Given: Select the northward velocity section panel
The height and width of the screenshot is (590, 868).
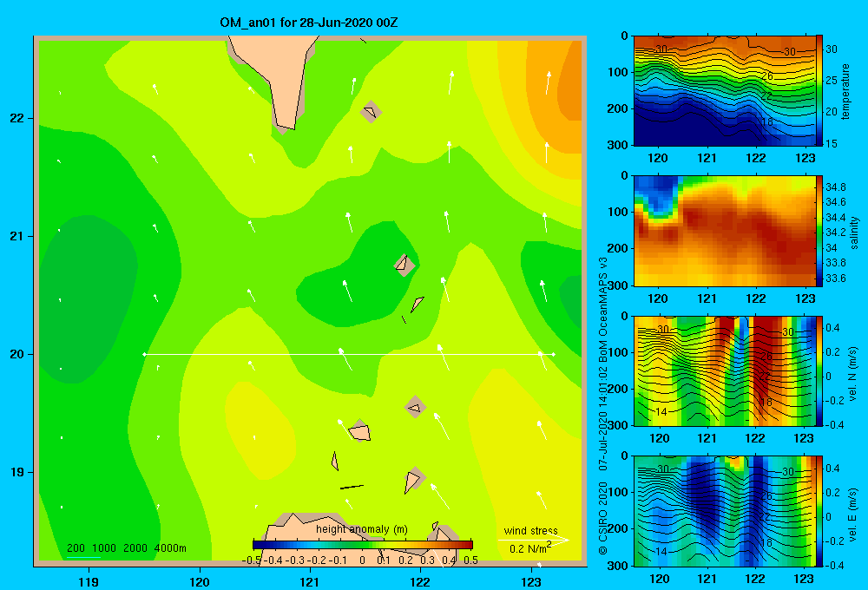Looking at the screenshot, I should [x=725, y=370].
